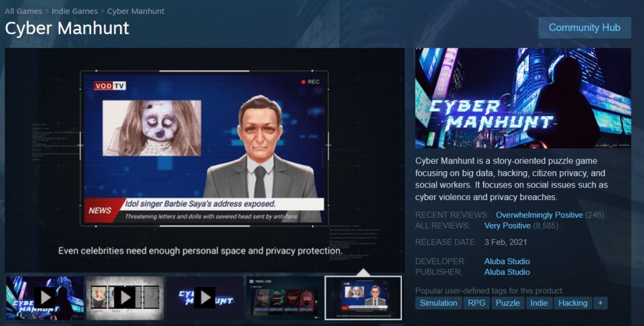644x326 pixels.
Task: View Very Positive all reviews
Action: pos(507,225)
